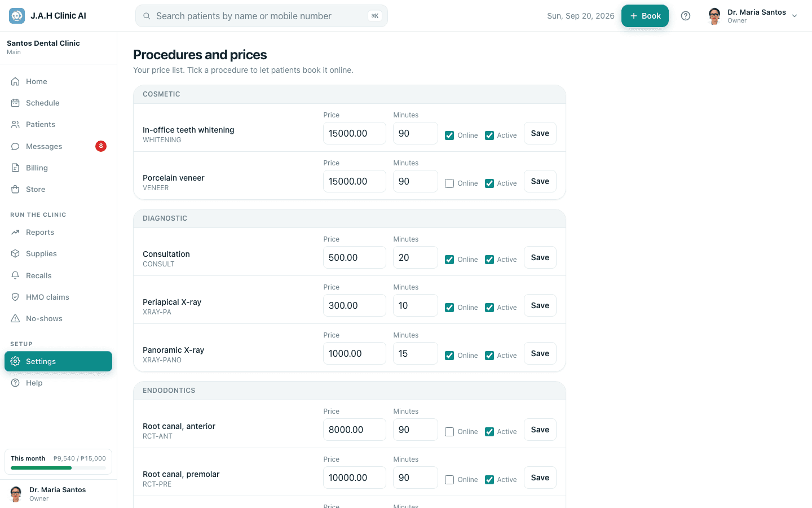Save the In-office teeth whitening row

point(540,133)
